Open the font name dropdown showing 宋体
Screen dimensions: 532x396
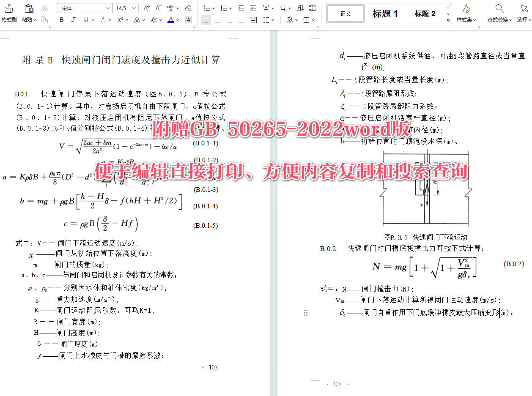point(85,8)
